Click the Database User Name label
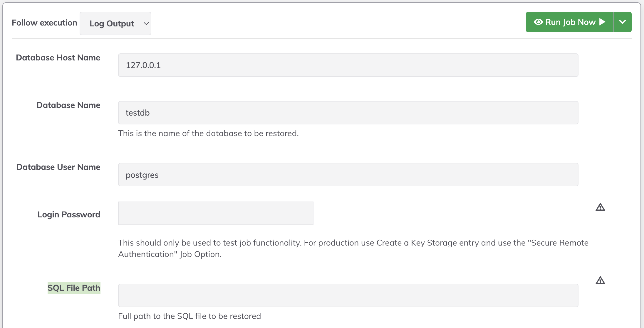The image size is (644, 328). coord(58,167)
